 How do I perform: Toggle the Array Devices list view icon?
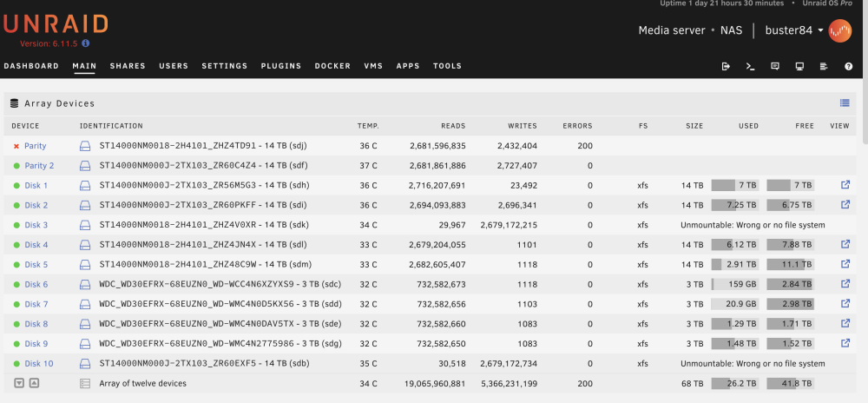845,103
